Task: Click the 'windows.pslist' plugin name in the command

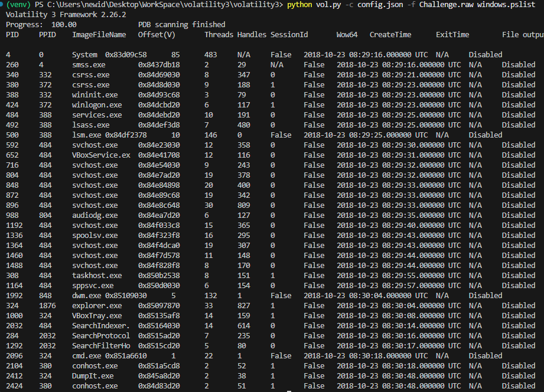Action: [506, 5]
